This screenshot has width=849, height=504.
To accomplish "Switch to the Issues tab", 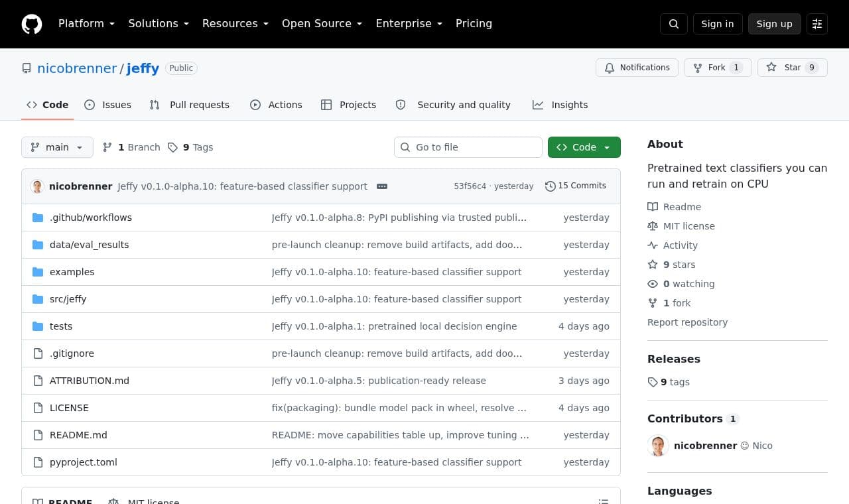I will 108,105.
